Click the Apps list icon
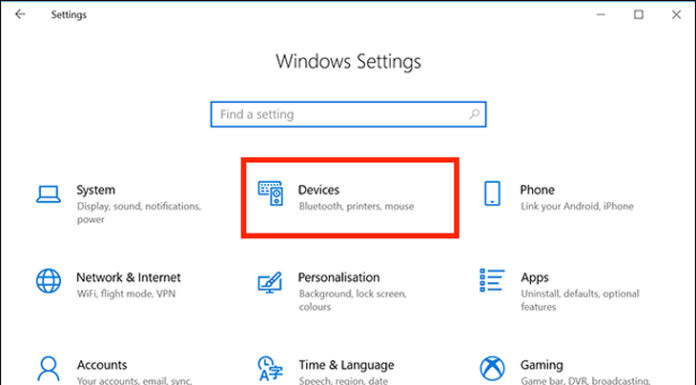The height and width of the screenshot is (385, 696). pyautogui.click(x=492, y=280)
